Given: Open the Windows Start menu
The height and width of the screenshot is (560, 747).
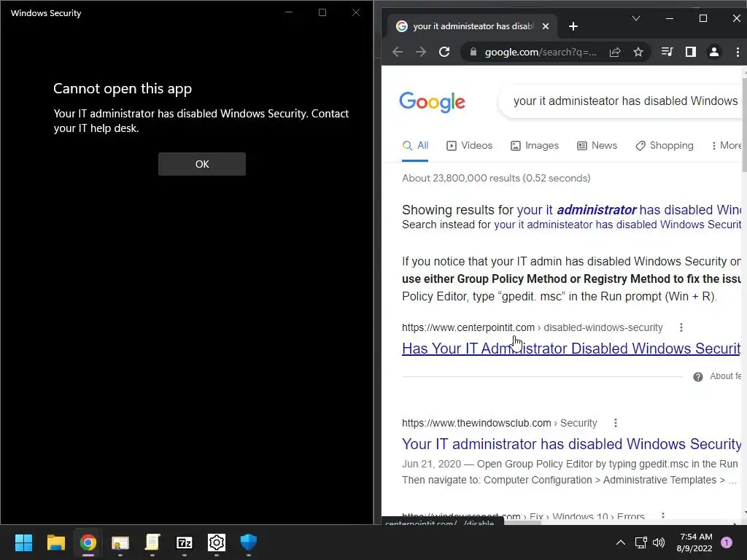Looking at the screenshot, I should (x=23, y=542).
